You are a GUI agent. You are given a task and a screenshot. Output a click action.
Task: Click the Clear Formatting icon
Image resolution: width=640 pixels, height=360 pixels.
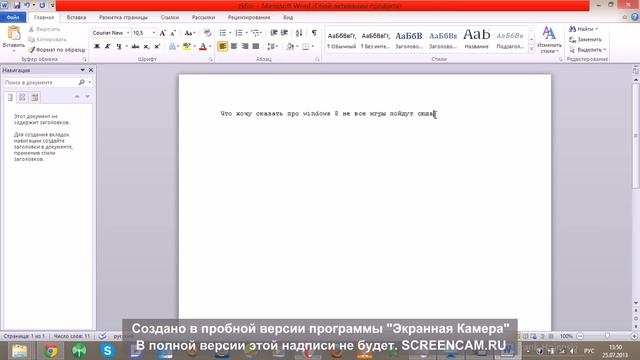point(207,33)
